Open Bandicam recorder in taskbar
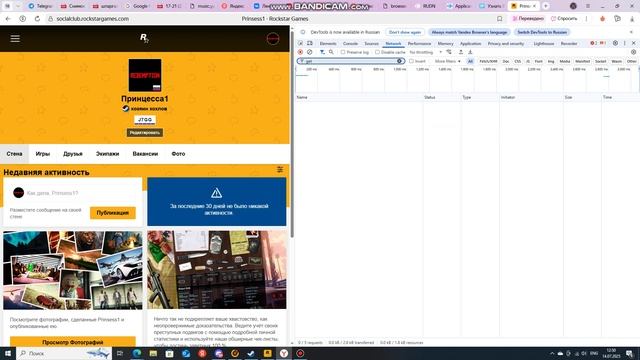 [300, 353]
